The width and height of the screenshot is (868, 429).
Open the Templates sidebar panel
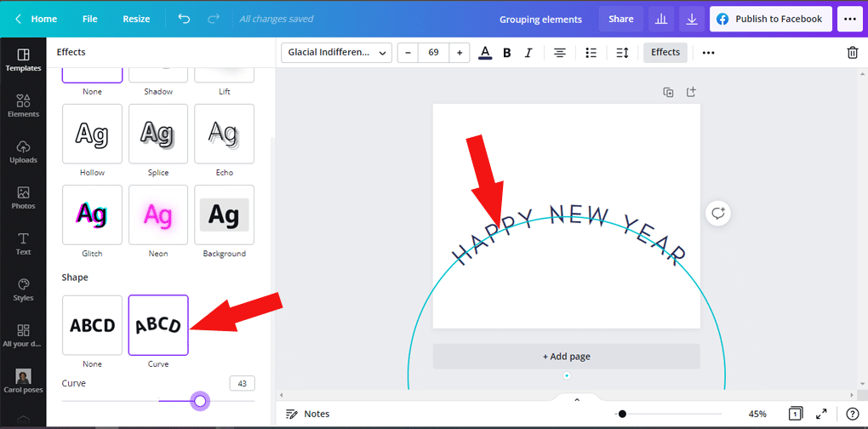coord(23,60)
